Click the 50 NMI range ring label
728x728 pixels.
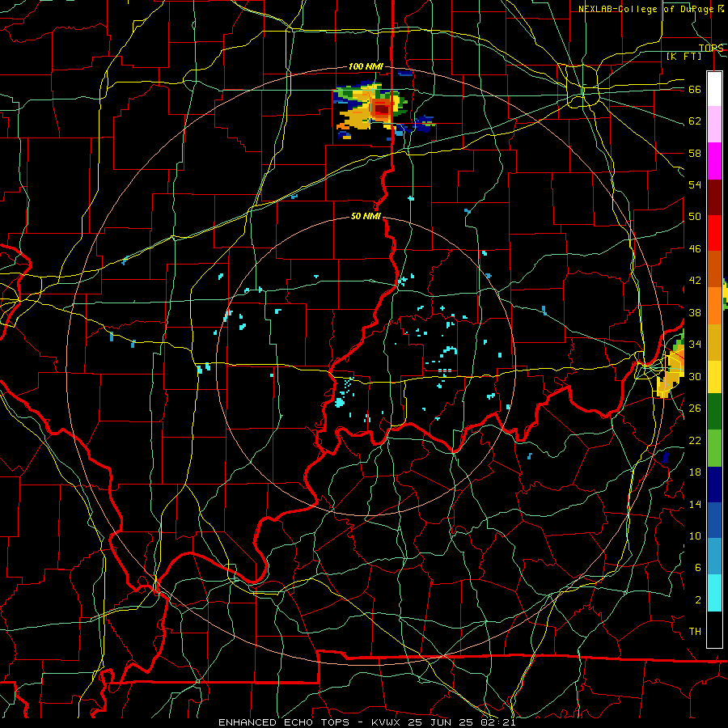(366, 216)
